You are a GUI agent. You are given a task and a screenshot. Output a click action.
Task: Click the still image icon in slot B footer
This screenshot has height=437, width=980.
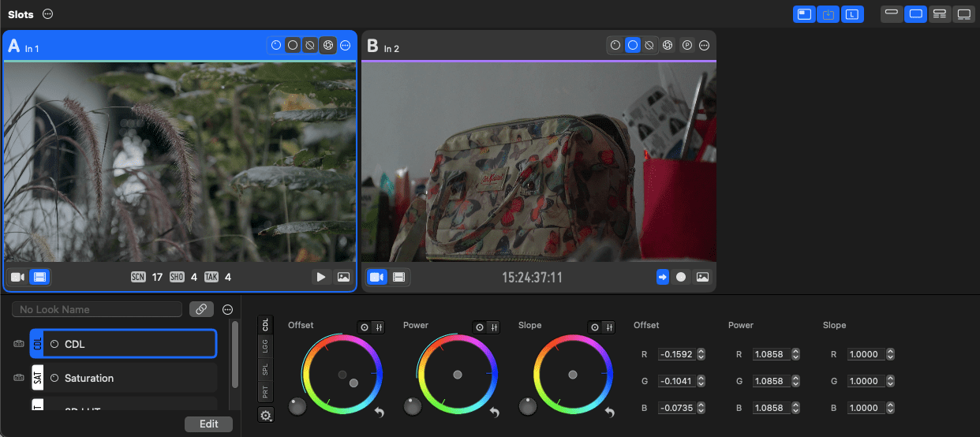click(x=702, y=277)
